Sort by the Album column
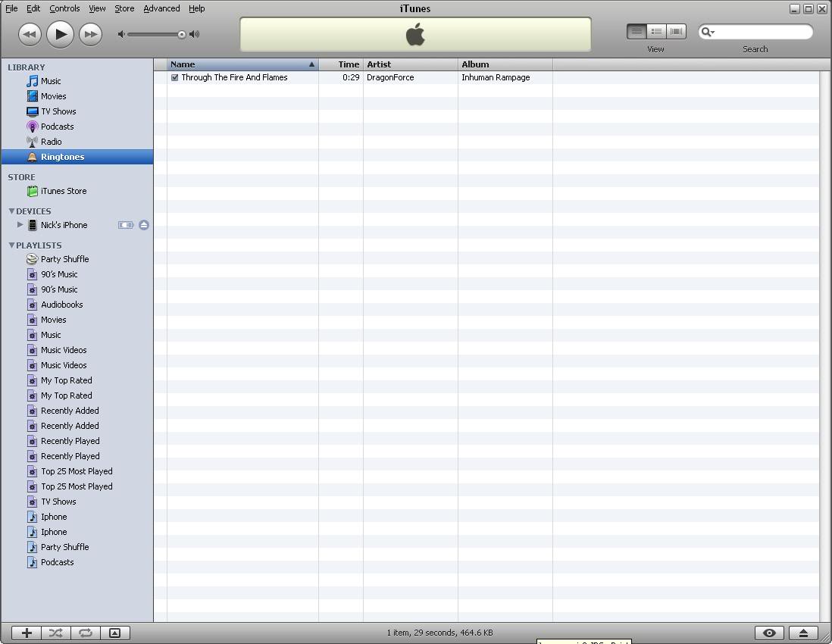This screenshot has height=644, width=832. point(505,64)
